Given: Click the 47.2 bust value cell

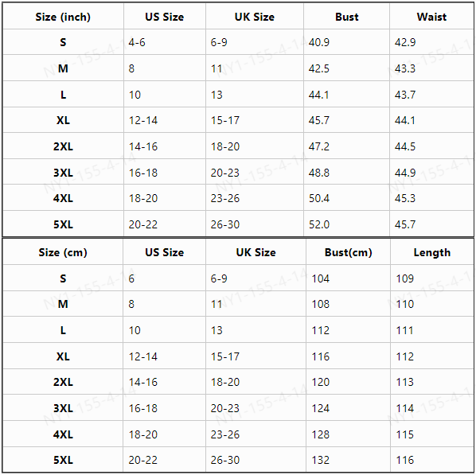Looking at the screenshot, I should pos(347,146).
